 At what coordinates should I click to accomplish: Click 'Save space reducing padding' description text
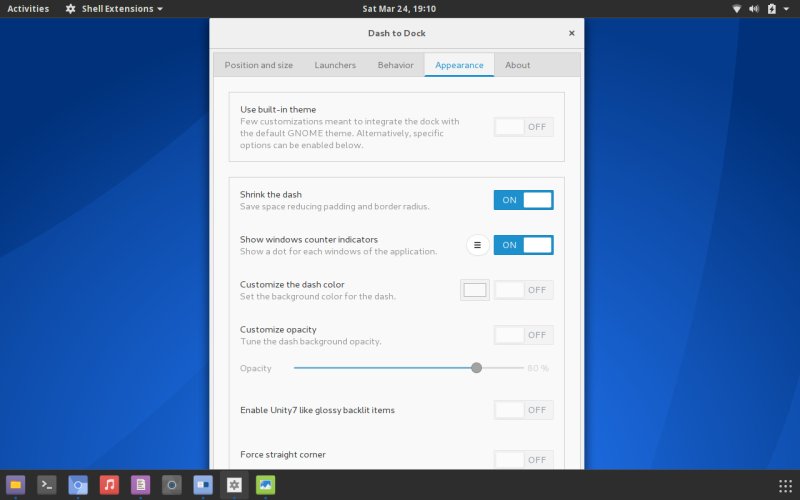[334, 206]
